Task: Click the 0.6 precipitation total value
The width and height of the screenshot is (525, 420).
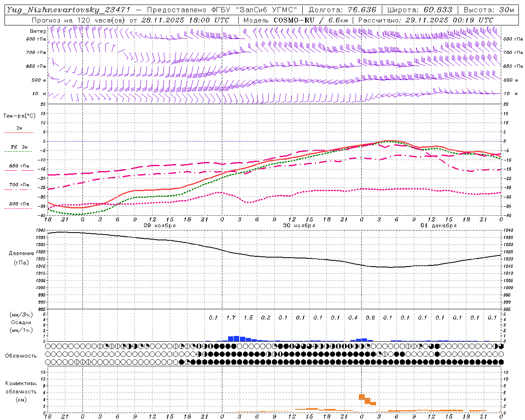Action: coord(370,317)
